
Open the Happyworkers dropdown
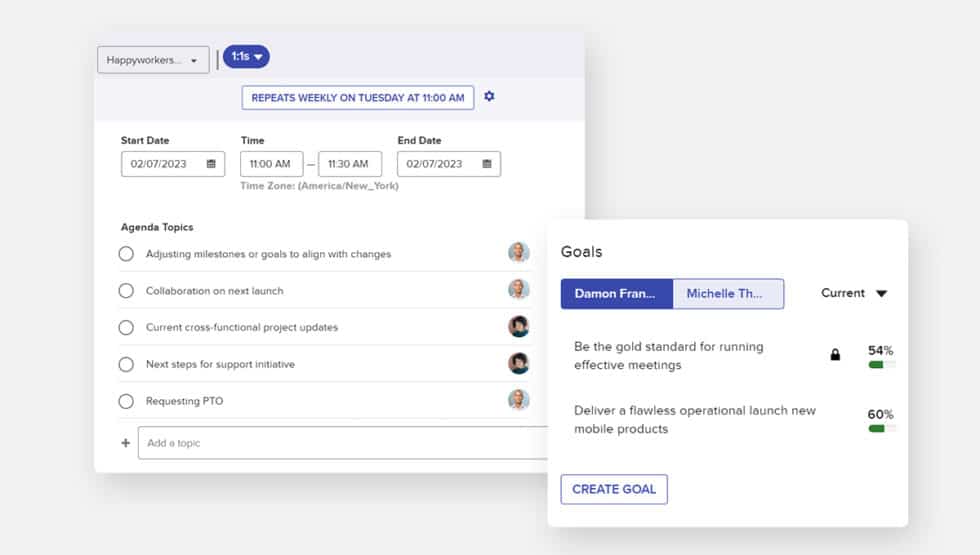[153, 60]
